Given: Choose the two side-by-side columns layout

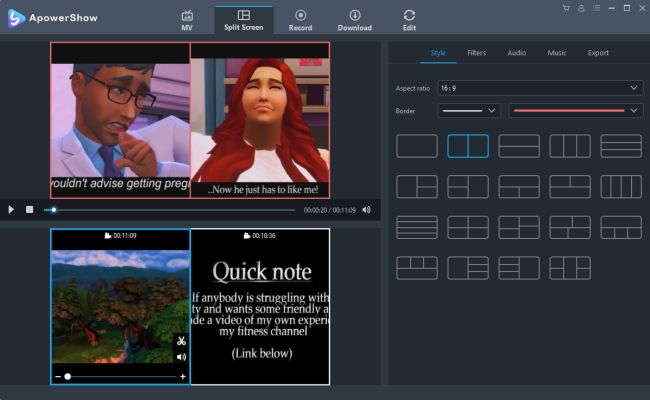Looking at the screenshot, I should 468,146.
